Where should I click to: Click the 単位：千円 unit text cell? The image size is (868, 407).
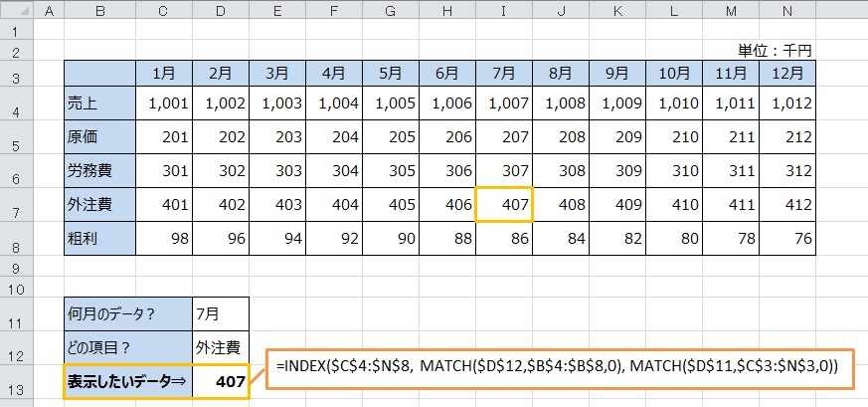pyautogui.click(x=776, y=50)
